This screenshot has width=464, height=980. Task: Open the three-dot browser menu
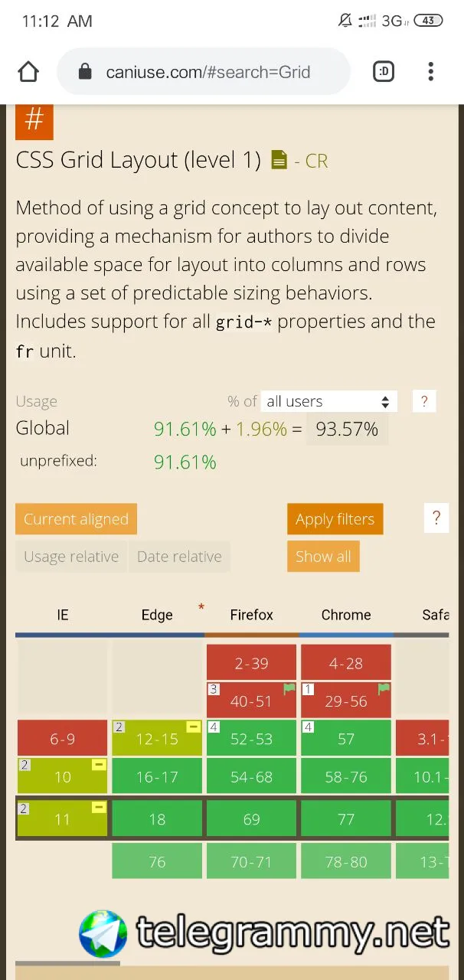pos(431,72)
